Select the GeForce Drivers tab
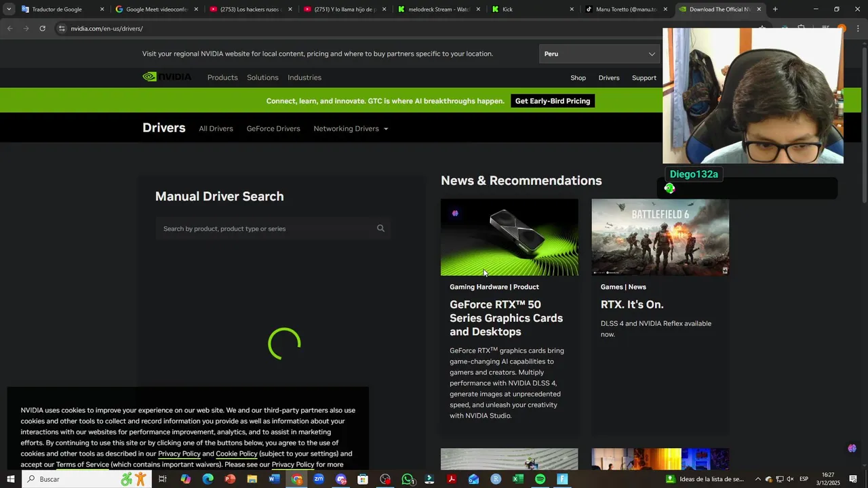This screenshot has height=488, width=868. tap(273, 129)
